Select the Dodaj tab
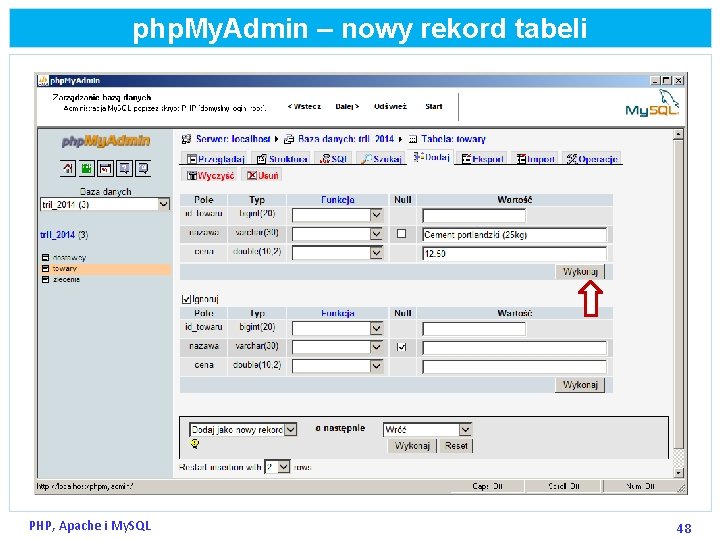 431,158
